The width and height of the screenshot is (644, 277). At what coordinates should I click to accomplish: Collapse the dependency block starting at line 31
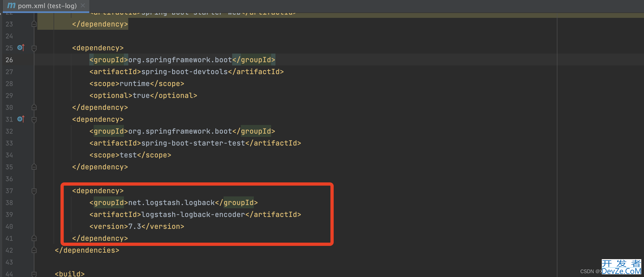pyautogui.click(x=34, y=120)
